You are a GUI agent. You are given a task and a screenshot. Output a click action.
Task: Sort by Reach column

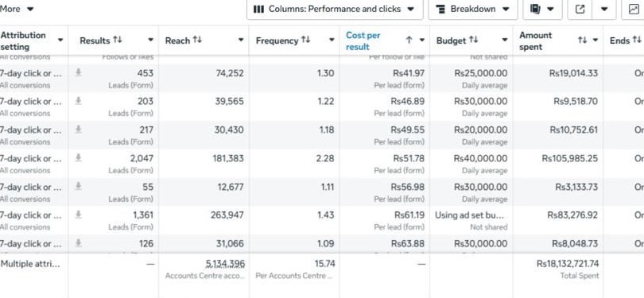(x=197, y=40)
